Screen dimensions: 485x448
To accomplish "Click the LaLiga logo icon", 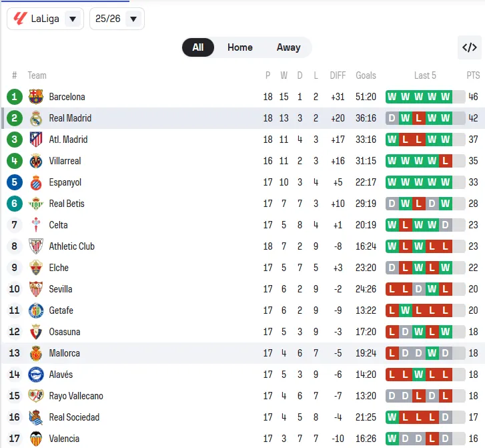I will pos(20,19).
